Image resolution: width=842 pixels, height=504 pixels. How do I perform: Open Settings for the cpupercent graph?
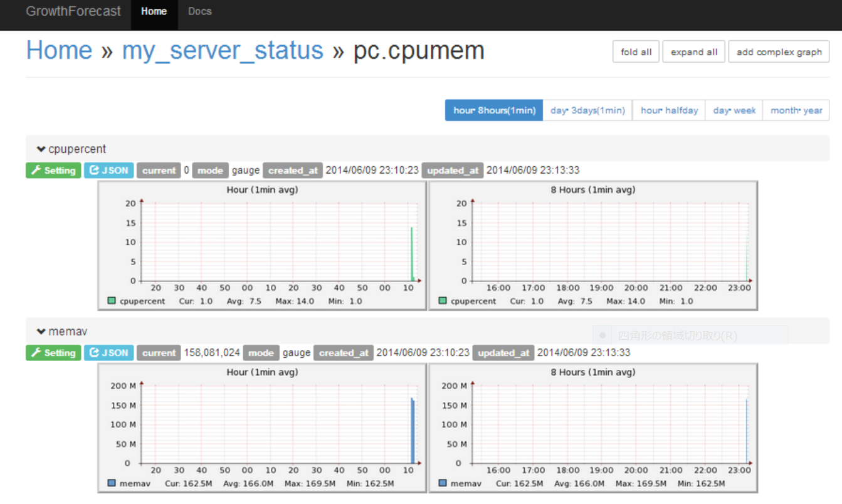[x=53, y=170]
